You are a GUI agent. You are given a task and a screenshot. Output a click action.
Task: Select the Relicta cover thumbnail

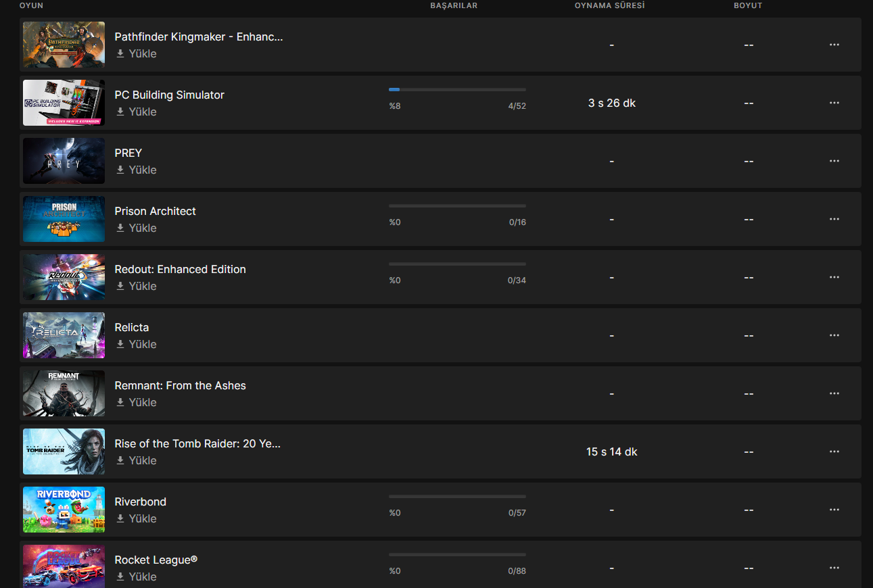click(x=64, y=335)
